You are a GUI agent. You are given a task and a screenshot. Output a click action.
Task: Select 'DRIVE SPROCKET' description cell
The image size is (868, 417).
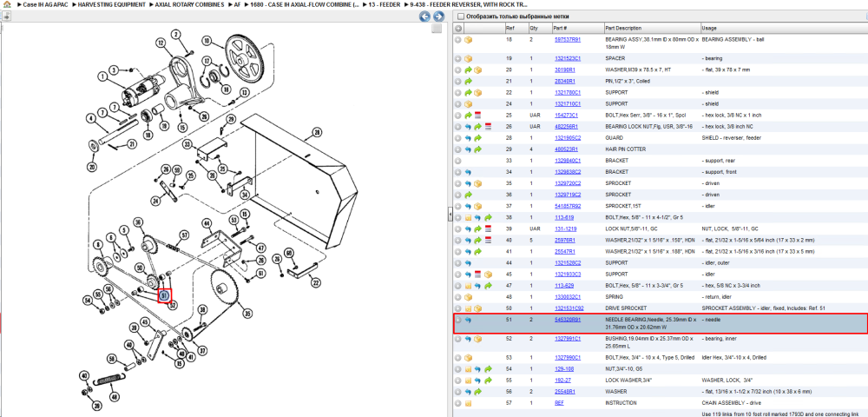pyautogui.click(x=623, y=308)
